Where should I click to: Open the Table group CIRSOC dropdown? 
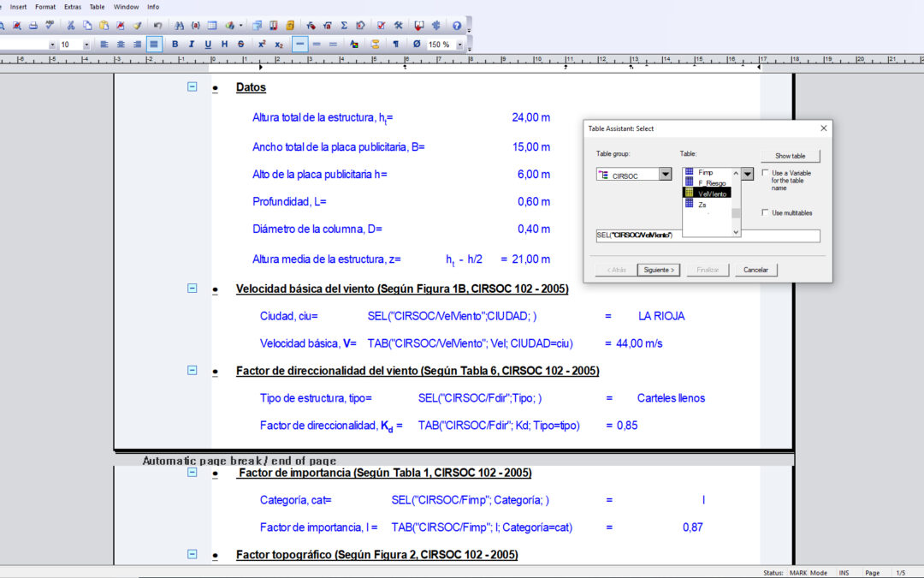click(666, 174)
